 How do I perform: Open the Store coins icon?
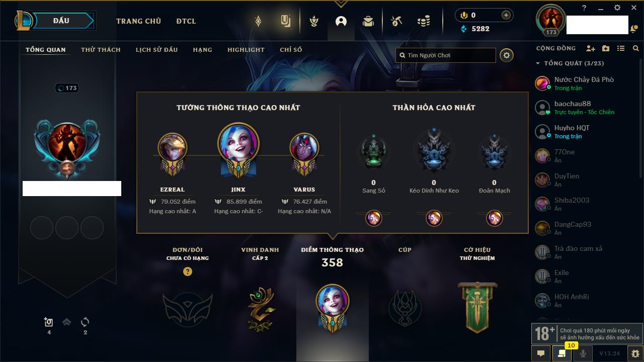[424, 21]
